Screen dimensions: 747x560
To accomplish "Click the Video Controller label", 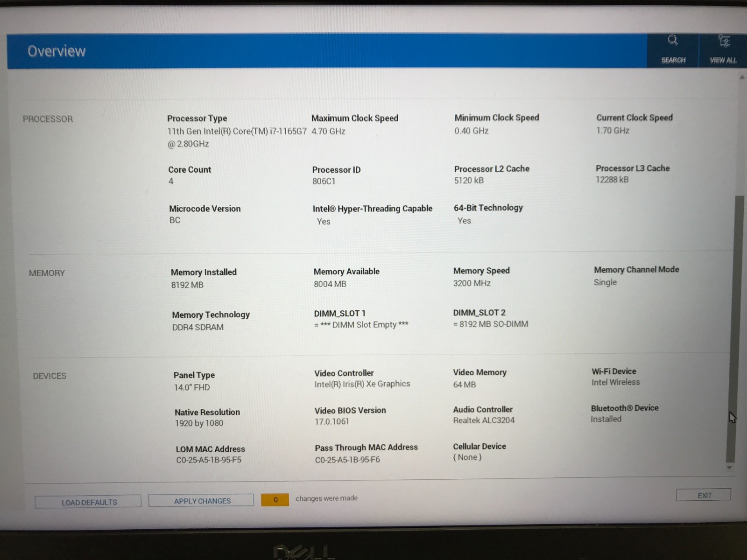I will click(x=344, y=373).
